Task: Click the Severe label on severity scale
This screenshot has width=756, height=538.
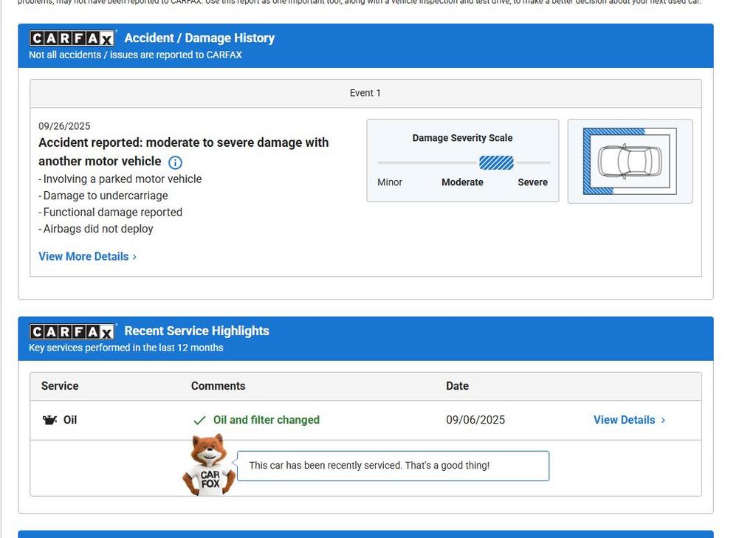Action: pos(533,182)
